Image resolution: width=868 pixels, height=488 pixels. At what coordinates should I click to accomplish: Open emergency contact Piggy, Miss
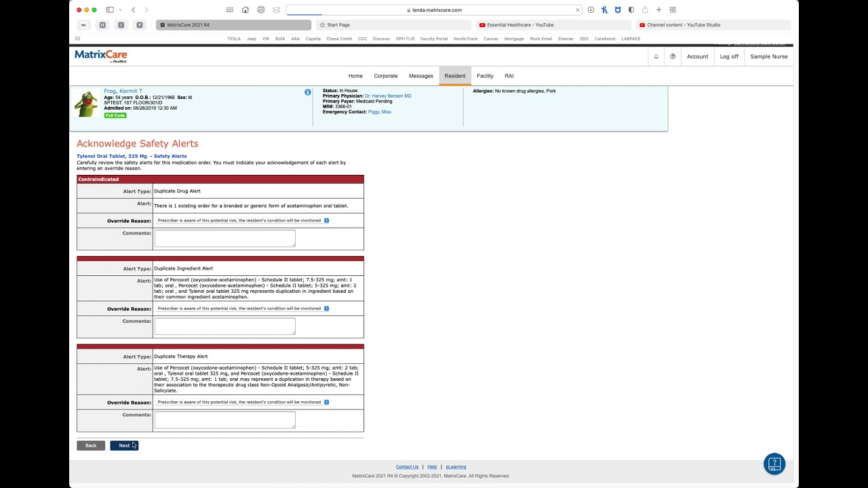tap(380, 112)
